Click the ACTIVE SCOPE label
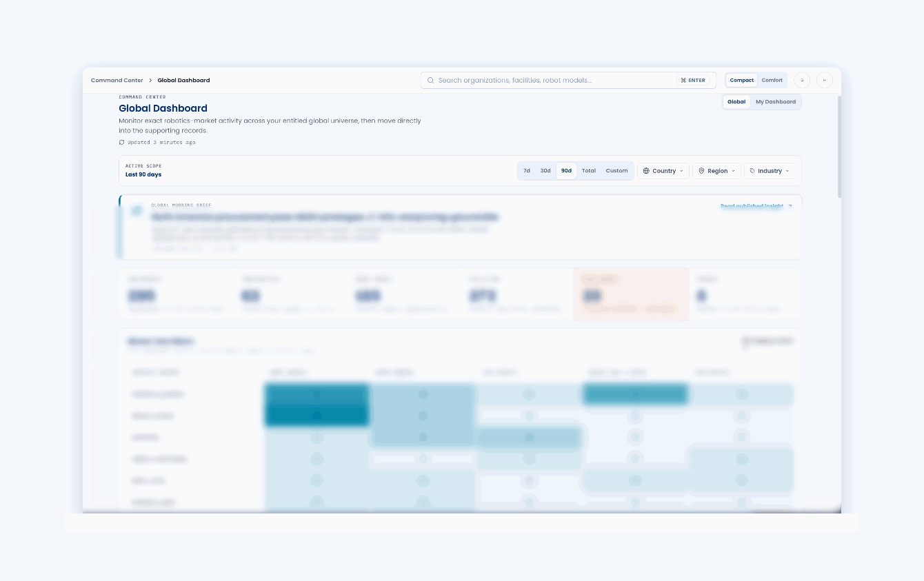Image resolution: width=924 pixels, height=581 pixels. pos(143,166)
